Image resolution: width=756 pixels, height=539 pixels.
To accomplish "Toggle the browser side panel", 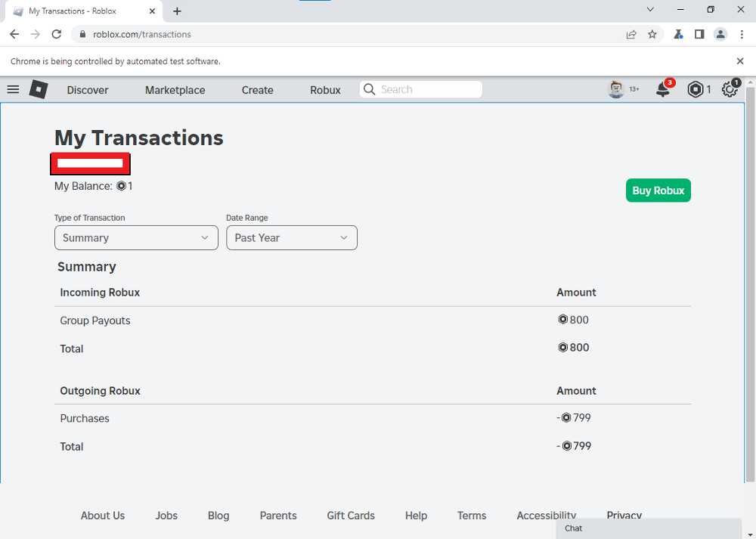I will coord(699,34).
